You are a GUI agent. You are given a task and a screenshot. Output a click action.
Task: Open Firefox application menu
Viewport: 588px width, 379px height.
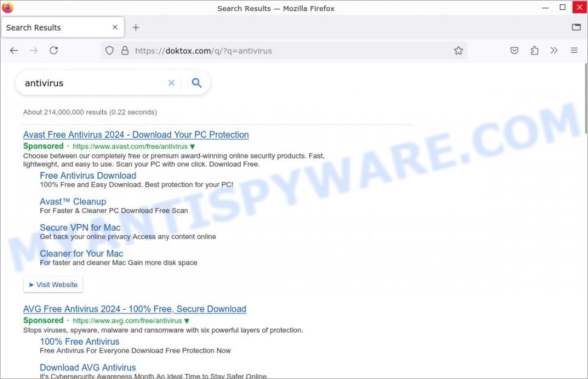click(x=574, y=51)
